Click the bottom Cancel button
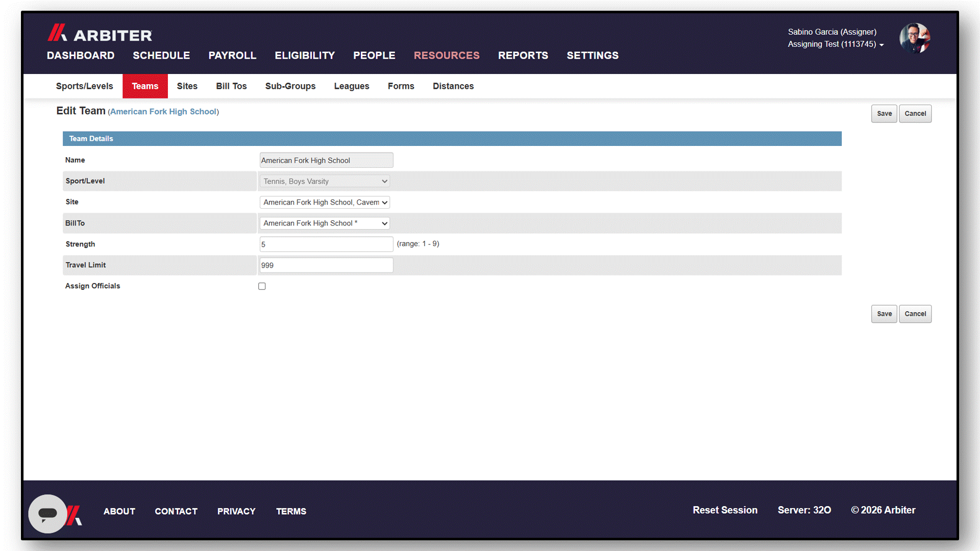980x551 pixels. click(x=915, y=314)
